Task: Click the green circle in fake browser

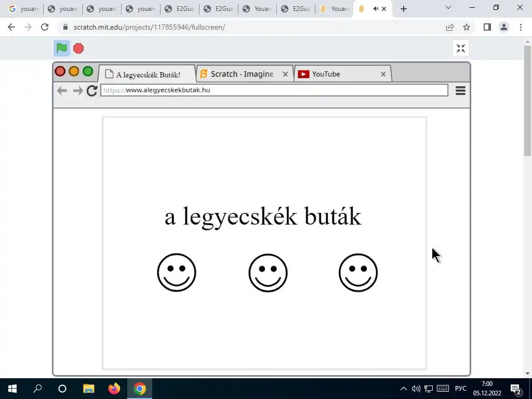Action: coord(88,71)
